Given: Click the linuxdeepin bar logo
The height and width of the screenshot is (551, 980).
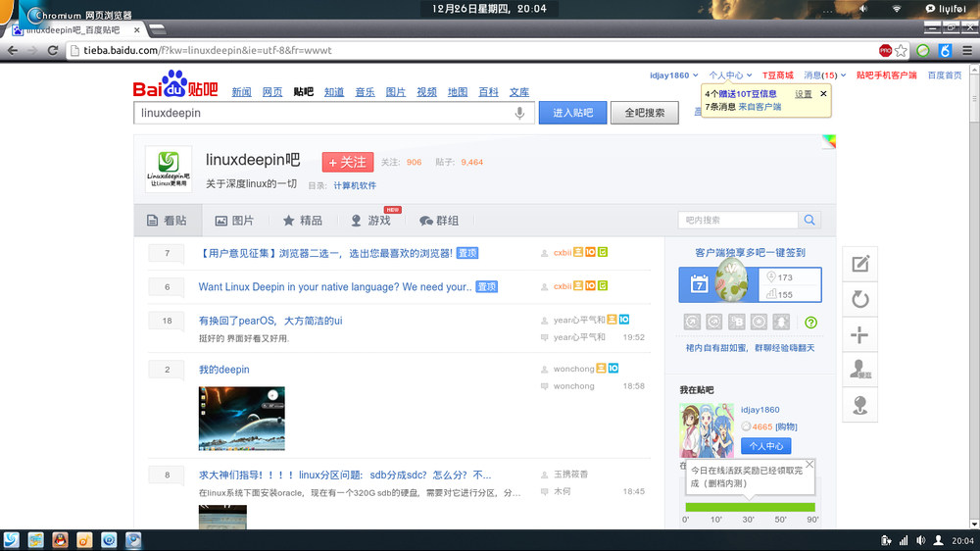Looking at the screenshot, I should (x=169, y=169).
